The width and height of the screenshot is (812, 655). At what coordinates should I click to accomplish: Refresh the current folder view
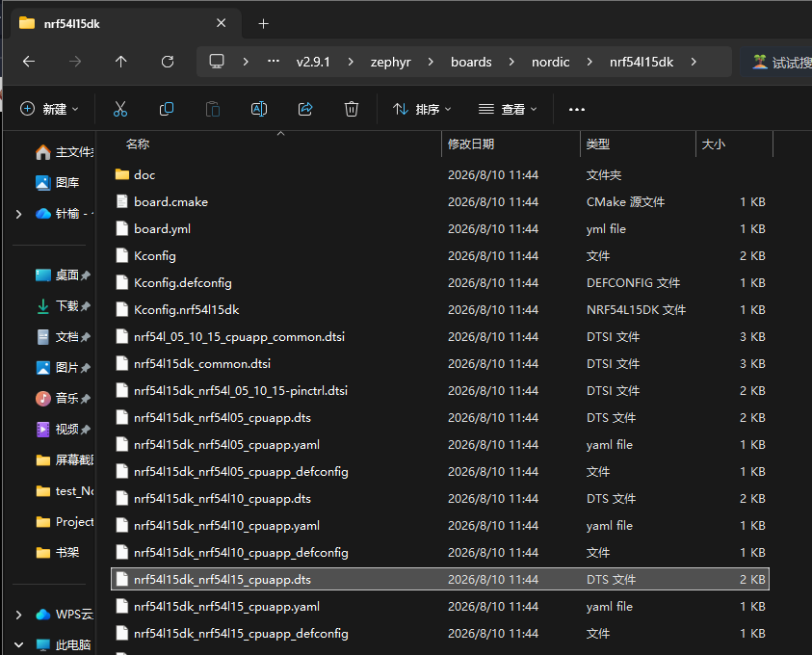(168, 62)
